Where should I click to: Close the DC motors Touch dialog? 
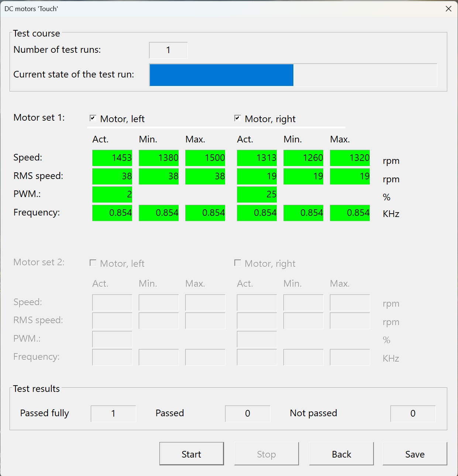coord(448,8)
